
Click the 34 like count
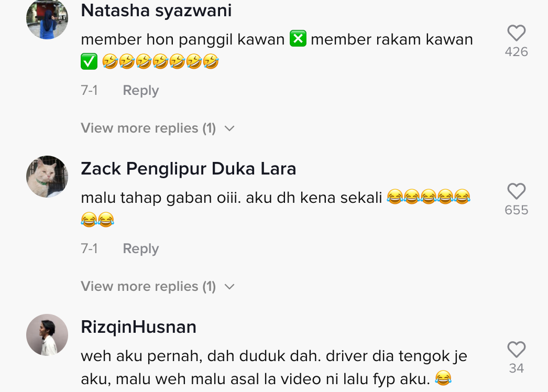coord(516,368)
